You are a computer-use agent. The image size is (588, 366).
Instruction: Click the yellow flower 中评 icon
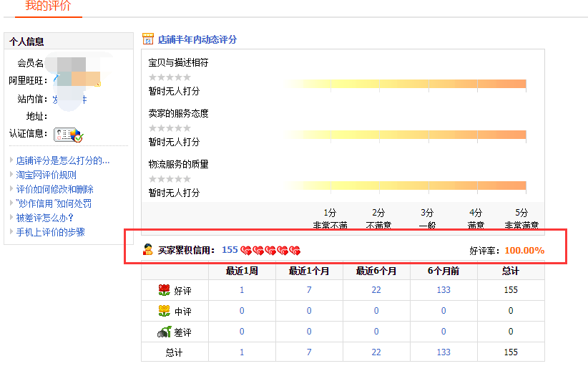(x=164, y=311)
